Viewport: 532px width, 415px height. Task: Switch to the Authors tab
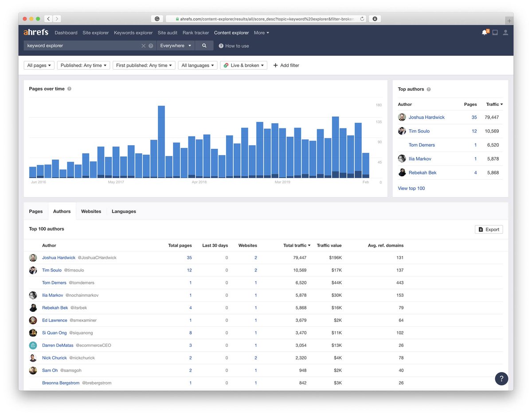click(x=62, y=211)
